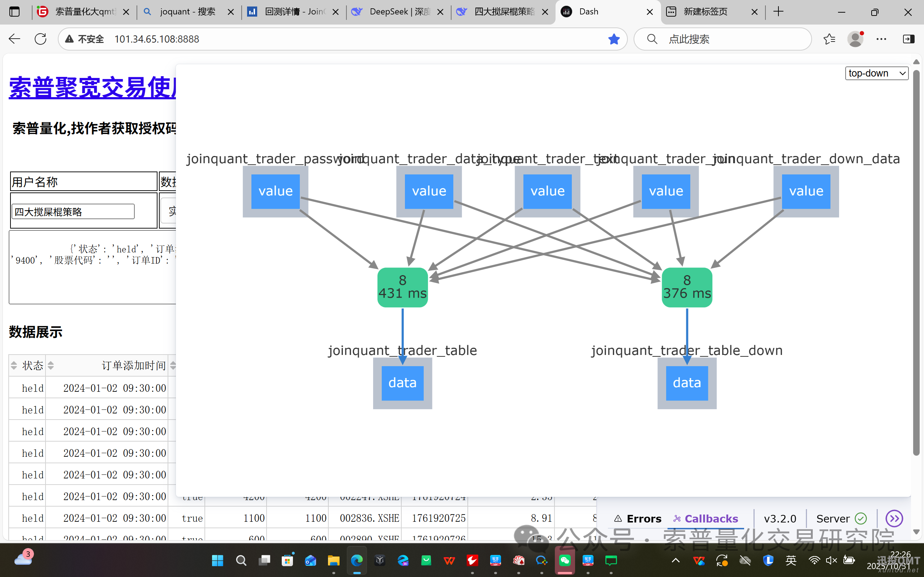
Task: Click the 四大搅屎棍策略 username input field
Action: 73,212
